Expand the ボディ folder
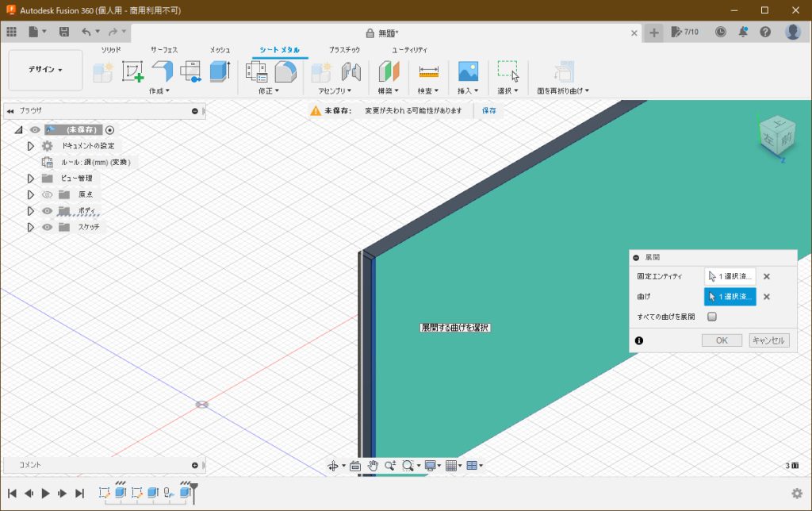 coord(31,211)
